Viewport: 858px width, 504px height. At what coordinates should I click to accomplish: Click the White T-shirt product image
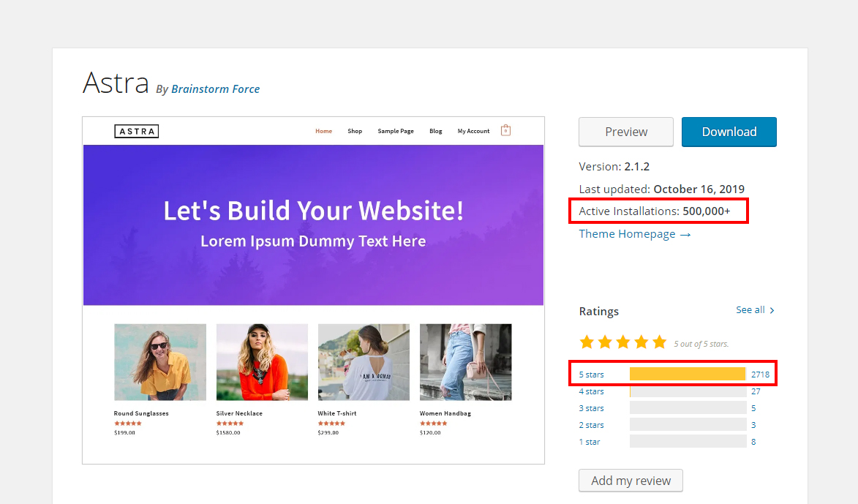point(364,362)
